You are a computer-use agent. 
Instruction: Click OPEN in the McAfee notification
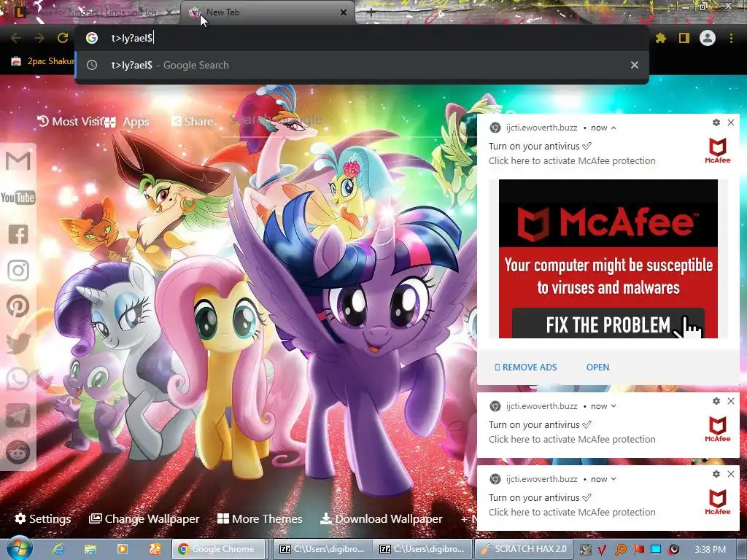tap(597, 367)
